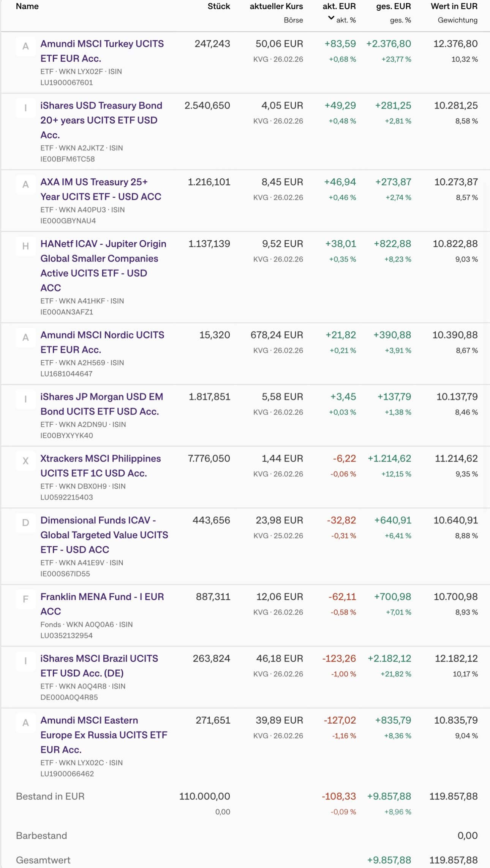Click the iShares USD Treasury Bond letter icon
This screenshot has height=868, width=490.
point(25,108)
